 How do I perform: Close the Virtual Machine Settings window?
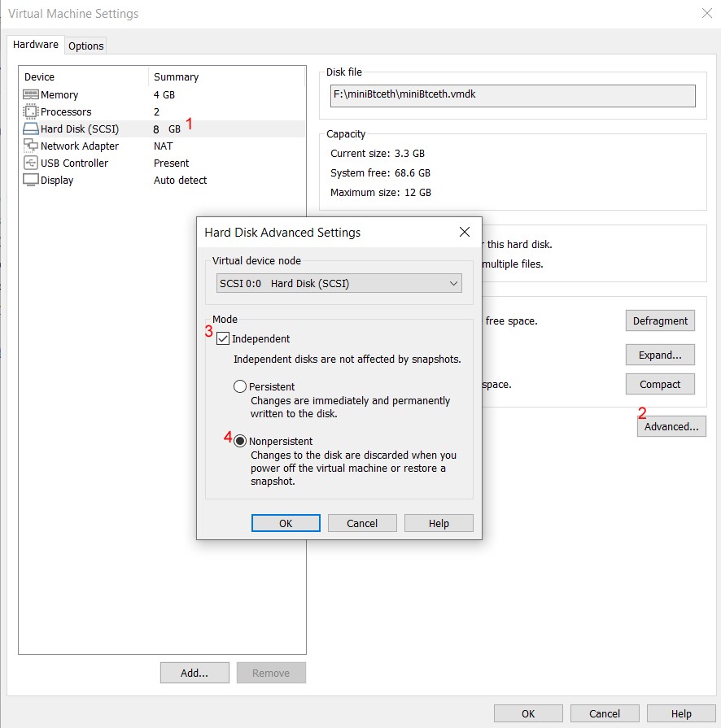pyautogui.click(x=706, y=13)
